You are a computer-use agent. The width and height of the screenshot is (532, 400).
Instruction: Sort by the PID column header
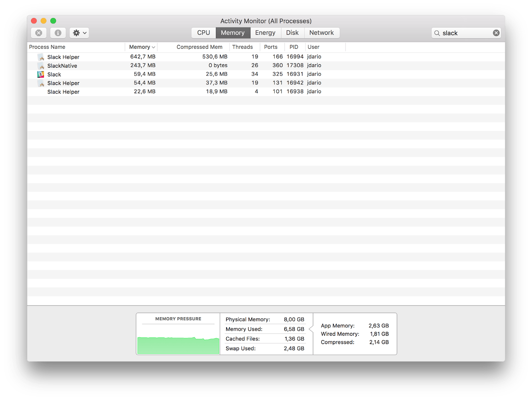(x=294, y=47)
